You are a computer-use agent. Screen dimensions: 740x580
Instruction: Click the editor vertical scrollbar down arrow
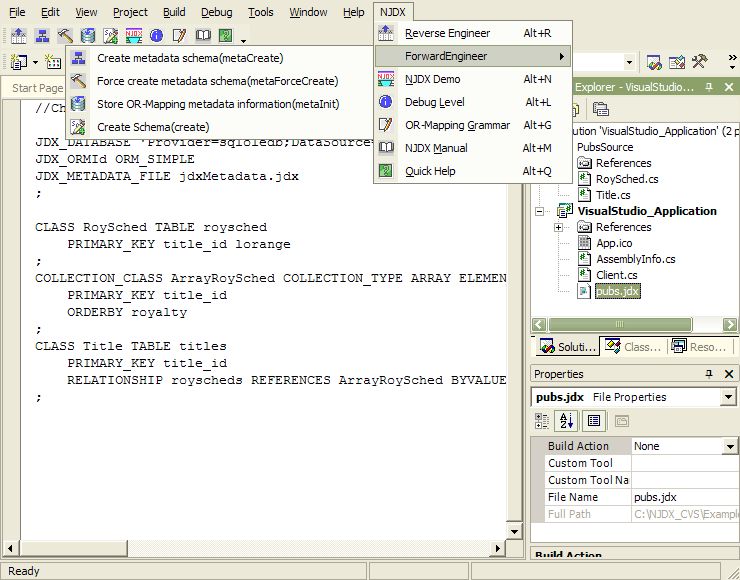[514, 531]
